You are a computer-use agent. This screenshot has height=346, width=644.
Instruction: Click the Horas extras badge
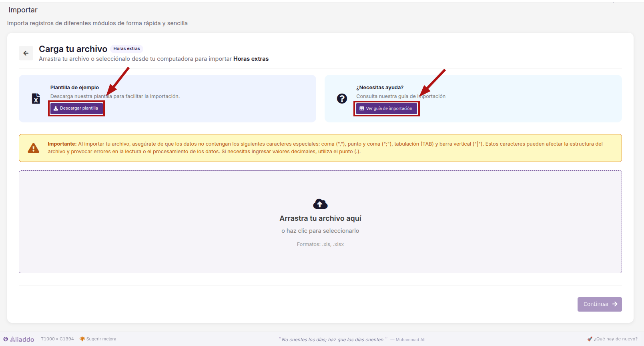126,49
